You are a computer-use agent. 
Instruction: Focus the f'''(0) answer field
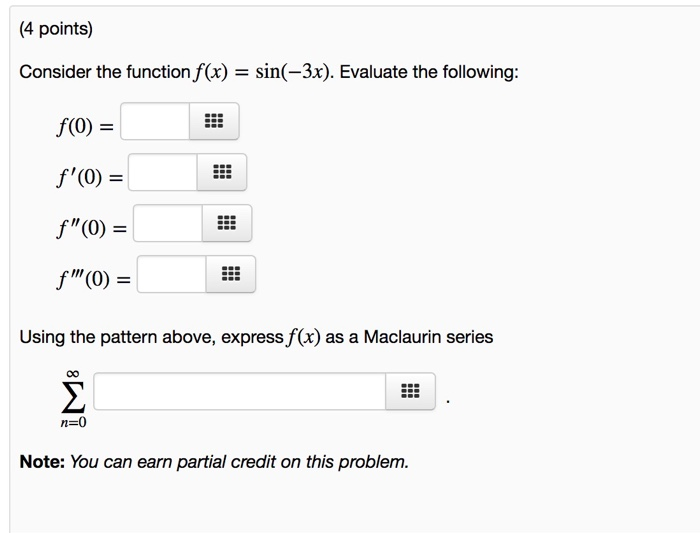(171, 274)
